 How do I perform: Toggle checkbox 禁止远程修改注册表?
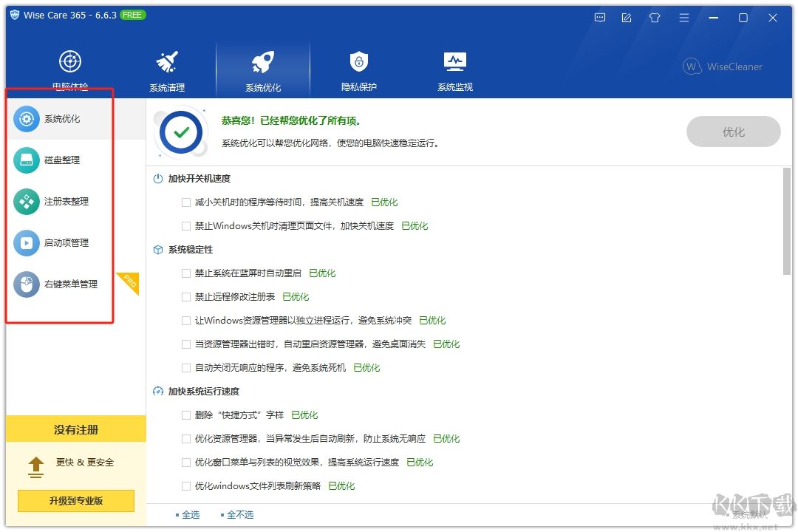pos(186,297)
